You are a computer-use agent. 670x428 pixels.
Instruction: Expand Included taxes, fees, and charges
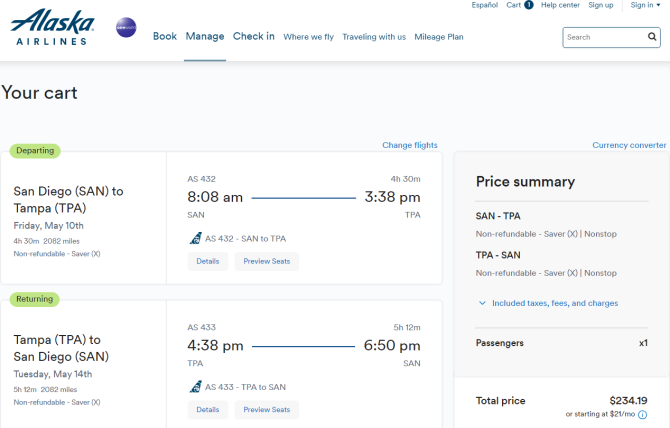548,303
